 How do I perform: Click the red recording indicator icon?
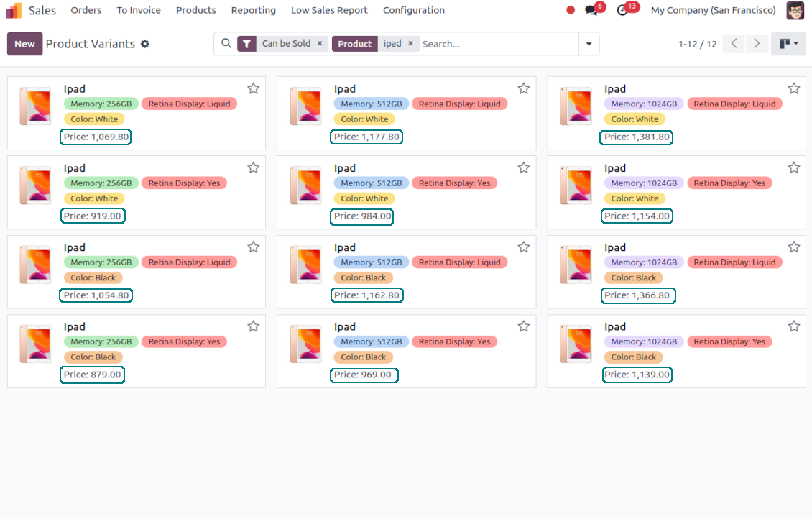(571, 10)
